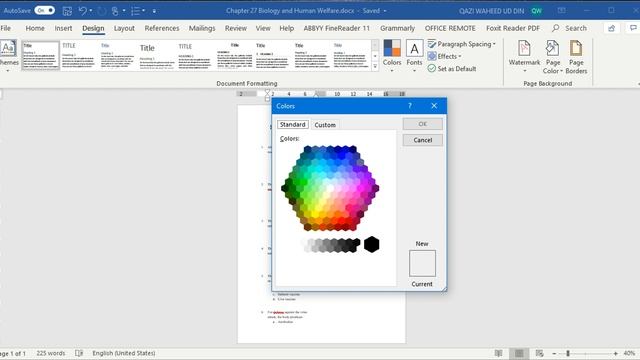Switch to the Home tab
Viewport: 640px width, 360px height.
35,28
